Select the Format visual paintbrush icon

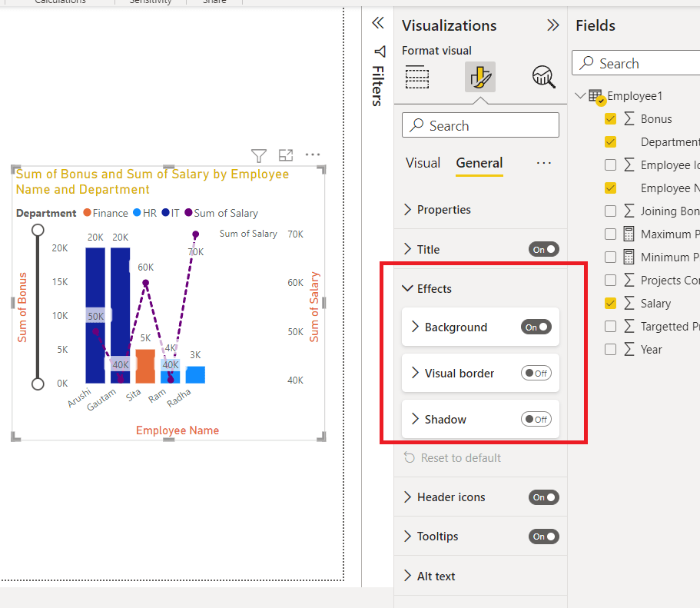click(479, 76)
